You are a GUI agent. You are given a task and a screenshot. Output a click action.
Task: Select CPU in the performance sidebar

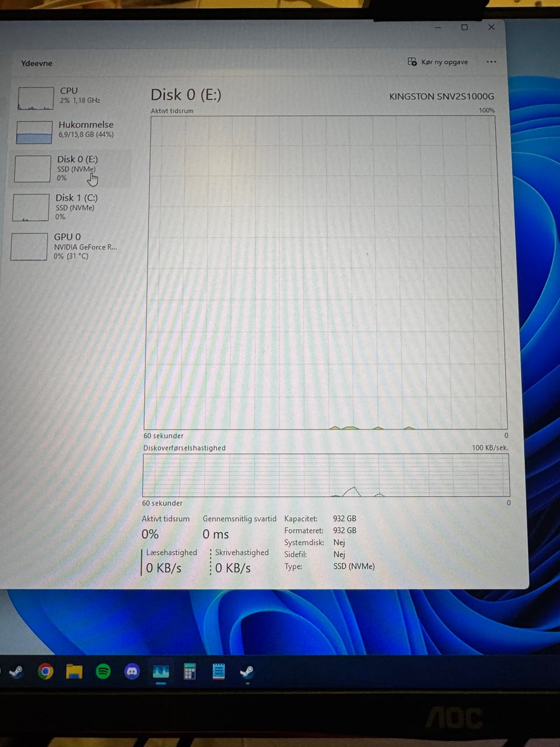coord(71,97)
